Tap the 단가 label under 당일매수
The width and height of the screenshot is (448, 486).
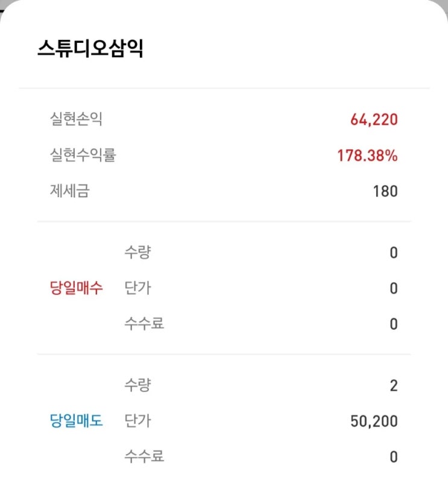[x=137, y=288]
